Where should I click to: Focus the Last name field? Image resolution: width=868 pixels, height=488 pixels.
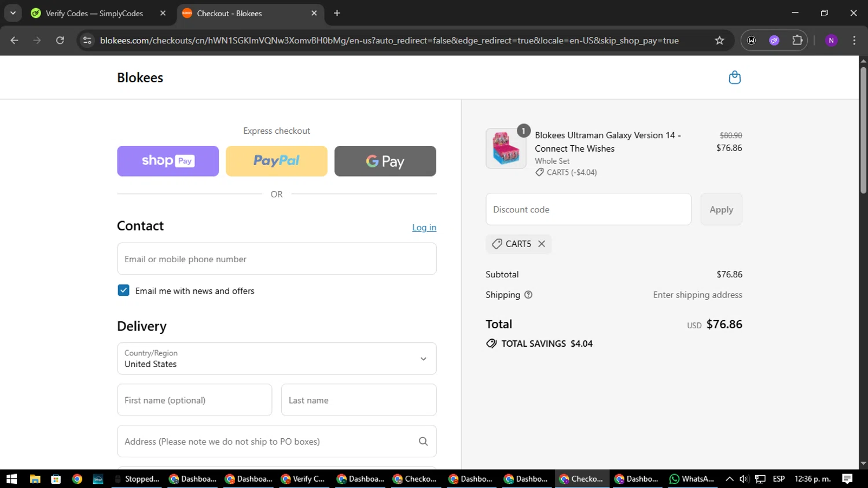pos(359,400)
